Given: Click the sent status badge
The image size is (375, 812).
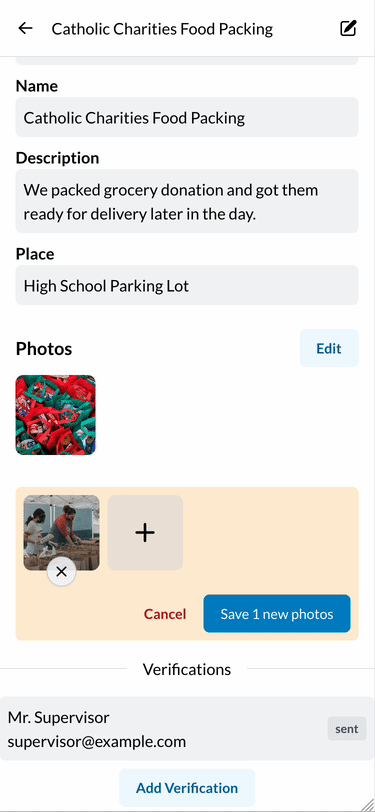Looking at the screenshot, I should point(347,729).
